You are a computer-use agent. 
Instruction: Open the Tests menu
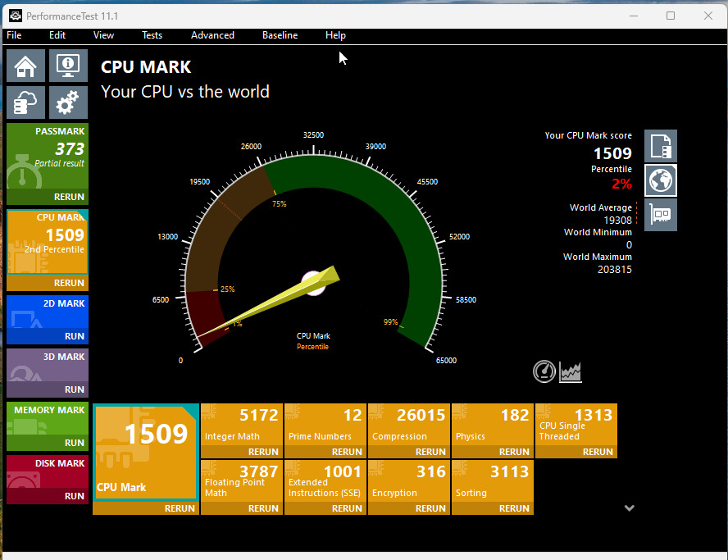[152, 35]
